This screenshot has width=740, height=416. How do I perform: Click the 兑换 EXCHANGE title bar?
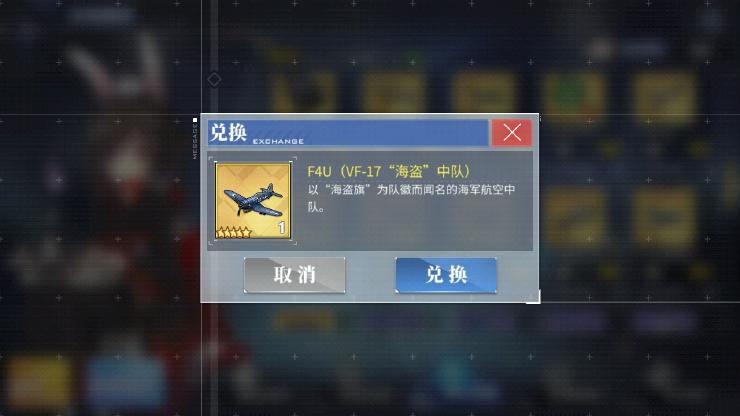pos(348,133)
